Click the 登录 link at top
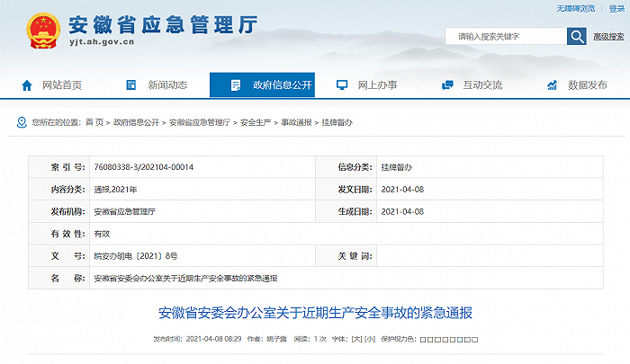The width and height of the screenshot is (630, 364). tap(616, 8)
